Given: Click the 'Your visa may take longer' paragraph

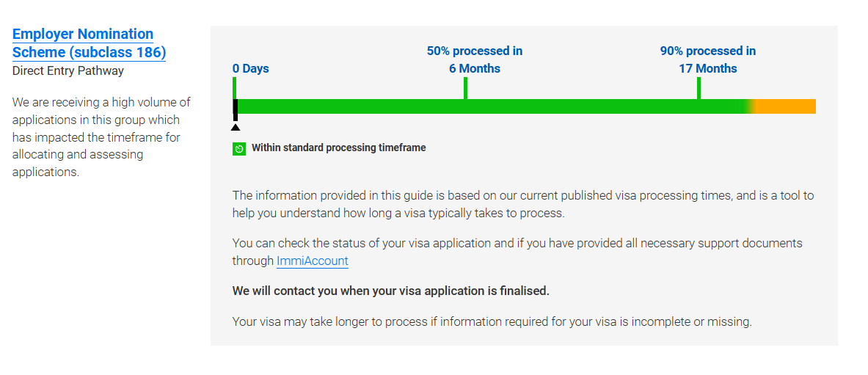Looking at the screenshot, I should [x=492, y=322].
